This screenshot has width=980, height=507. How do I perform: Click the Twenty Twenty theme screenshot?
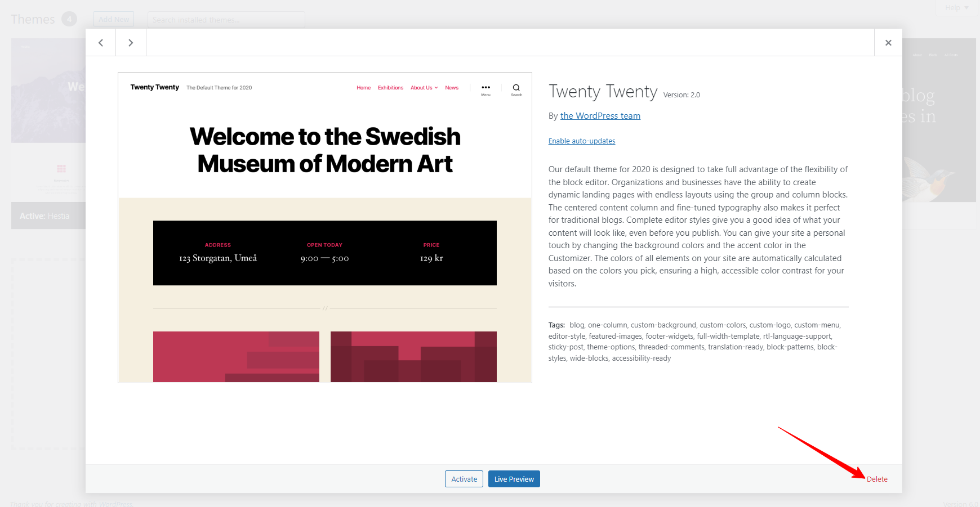[325, 227]
